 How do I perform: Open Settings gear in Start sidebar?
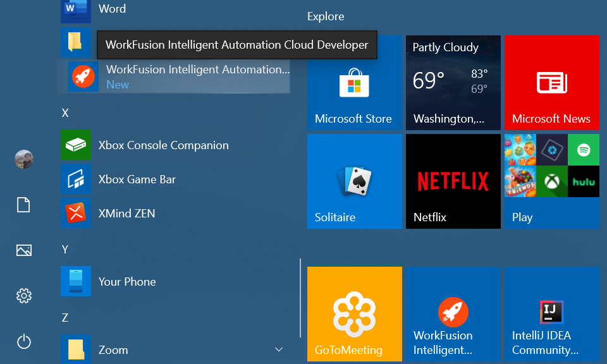click(x=24, y=296)
